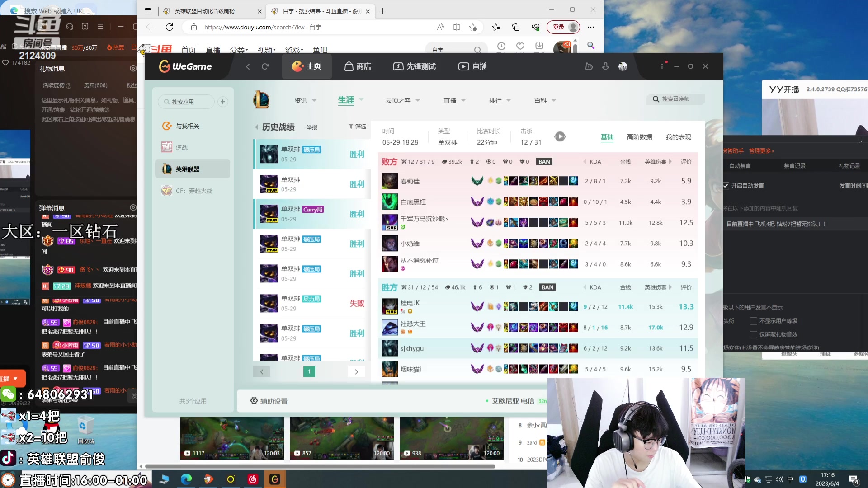Open new Edge browser tab
Screen dimensions: 868x488
383,11
